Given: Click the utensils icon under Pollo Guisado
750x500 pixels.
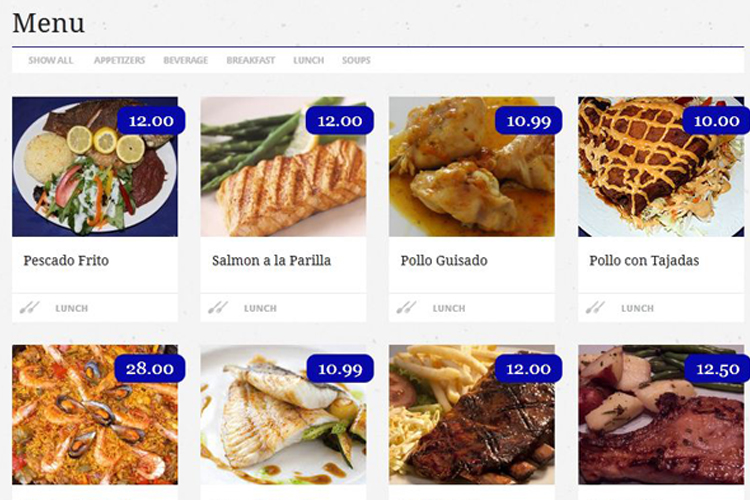Looking at the screenshot, I should point(406,307).
